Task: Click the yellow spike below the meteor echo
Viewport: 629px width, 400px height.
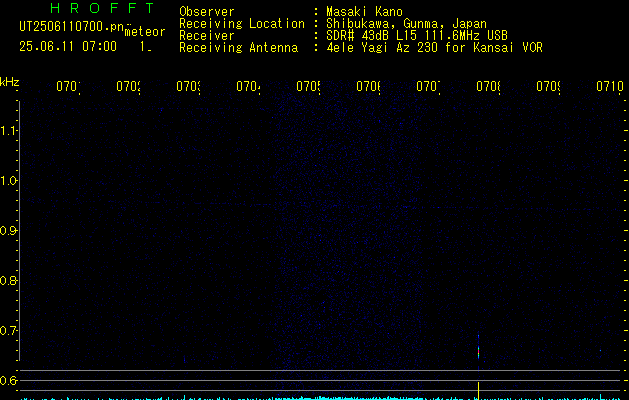Action: 478,391
